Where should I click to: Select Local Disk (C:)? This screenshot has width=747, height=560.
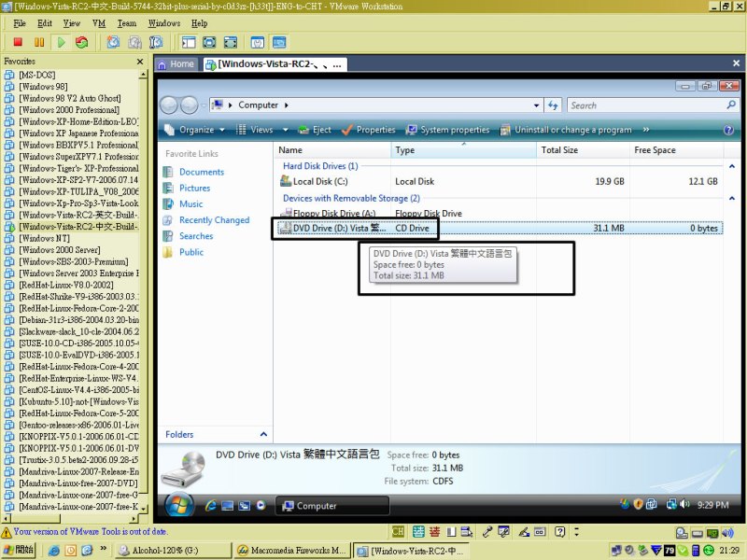point(500,181)
